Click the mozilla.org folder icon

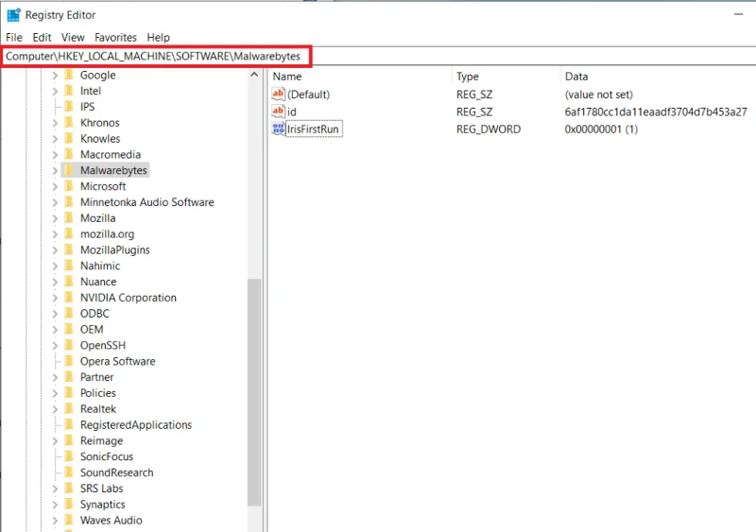point(69,234)
